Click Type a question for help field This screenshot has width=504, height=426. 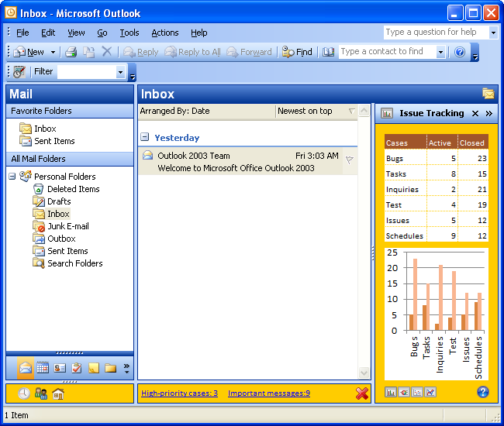point(437,32)
